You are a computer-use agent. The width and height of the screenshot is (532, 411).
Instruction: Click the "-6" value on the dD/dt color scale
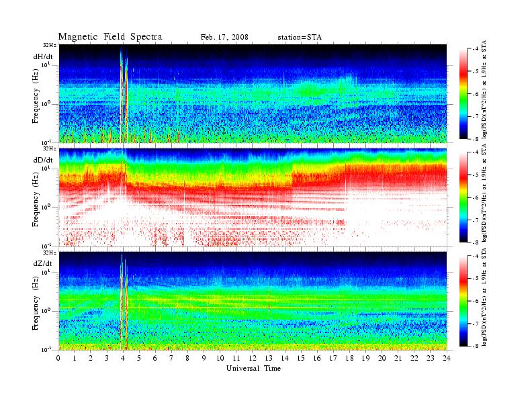pos(476,197)
